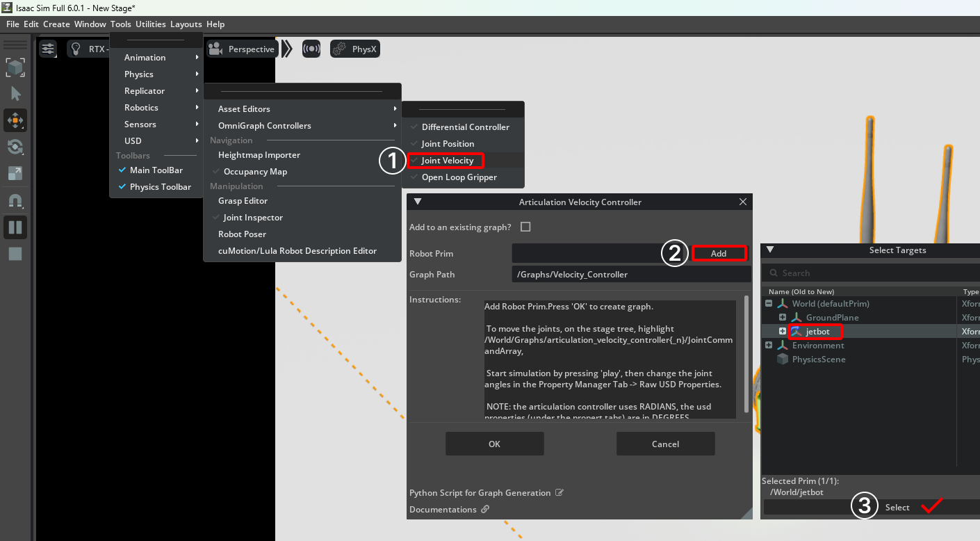Expand the GroundPlane tree node
This screenshot has width=980, height=541.
click(783, 318)
